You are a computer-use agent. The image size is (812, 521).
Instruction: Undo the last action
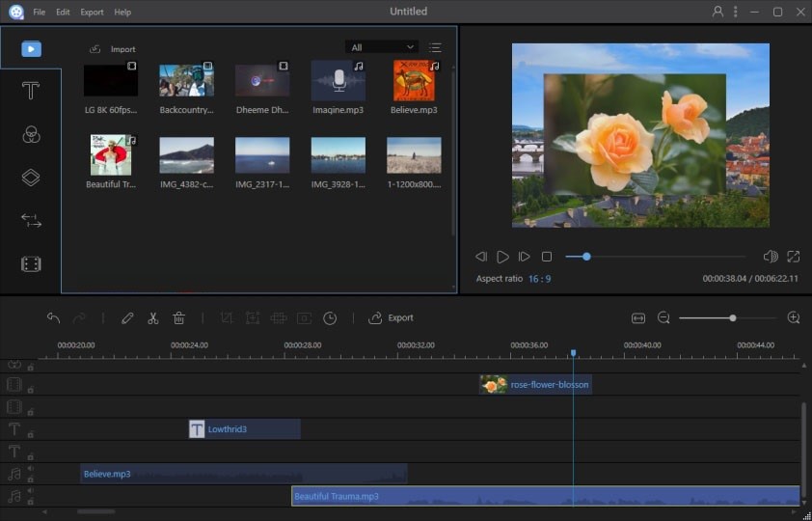[x=53, y=318]
